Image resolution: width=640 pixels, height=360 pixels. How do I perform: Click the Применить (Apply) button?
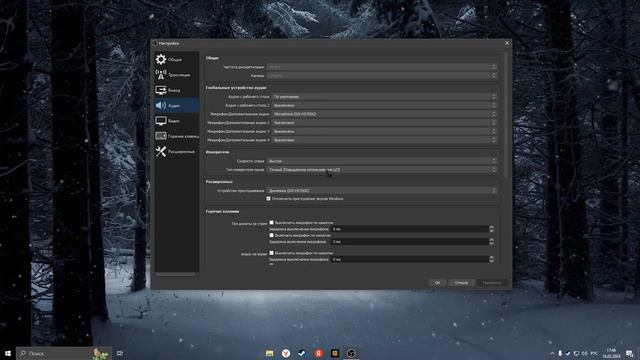click(492, 282)
